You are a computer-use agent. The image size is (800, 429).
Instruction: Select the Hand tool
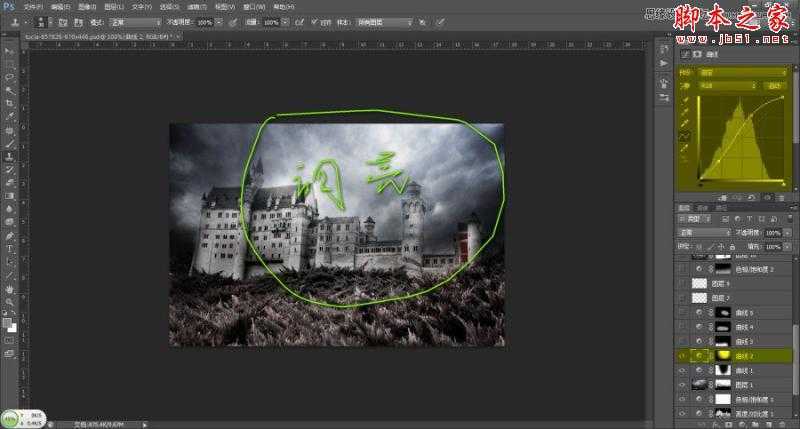tap(9, 289)
